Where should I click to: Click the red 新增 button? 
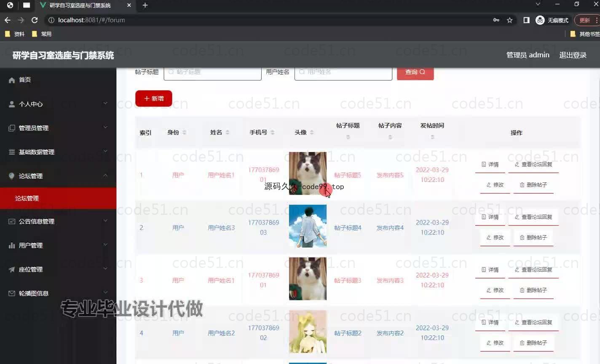click(154, 99)
